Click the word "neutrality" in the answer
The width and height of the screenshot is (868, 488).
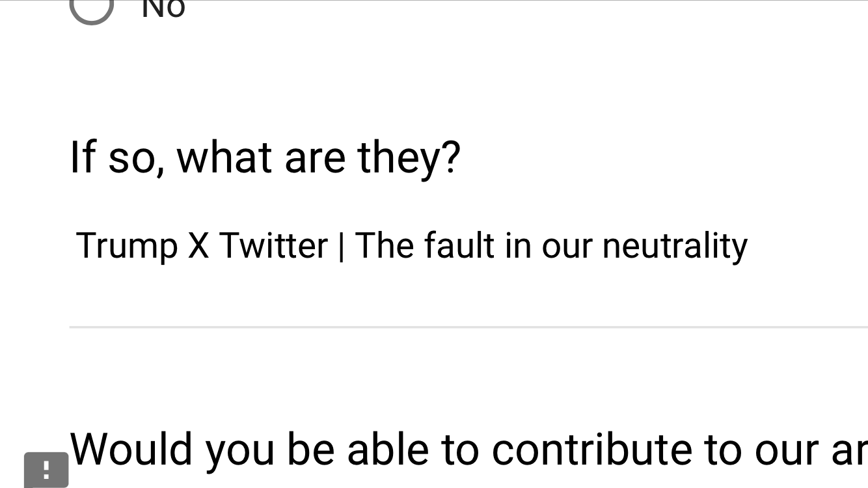click(675, 247)
